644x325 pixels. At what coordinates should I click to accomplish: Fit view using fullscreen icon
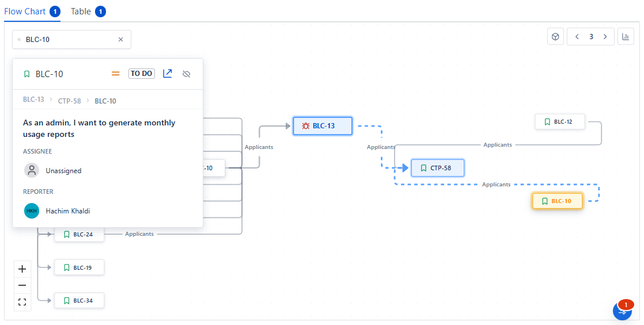tap(22, 302)
